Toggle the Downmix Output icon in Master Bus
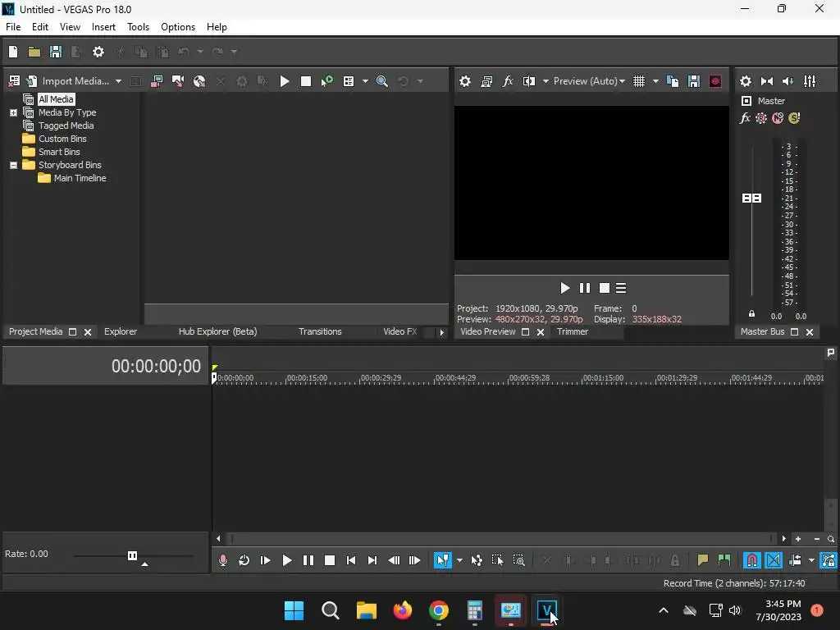Screen dimensions: 840x630 767,81
